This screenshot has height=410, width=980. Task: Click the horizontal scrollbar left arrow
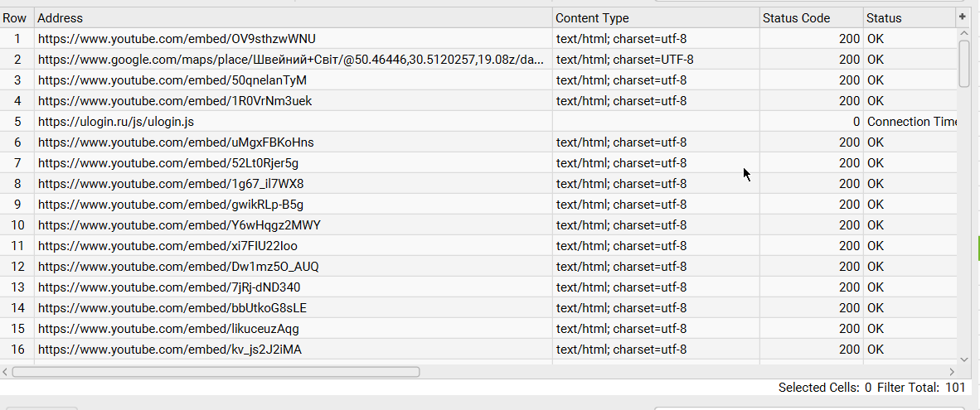(6, 372)
